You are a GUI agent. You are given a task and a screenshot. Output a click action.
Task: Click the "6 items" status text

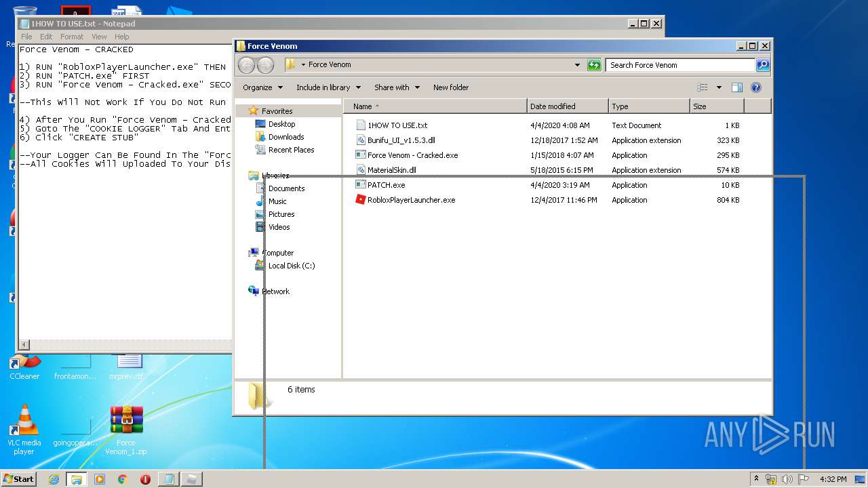(301, 390)
